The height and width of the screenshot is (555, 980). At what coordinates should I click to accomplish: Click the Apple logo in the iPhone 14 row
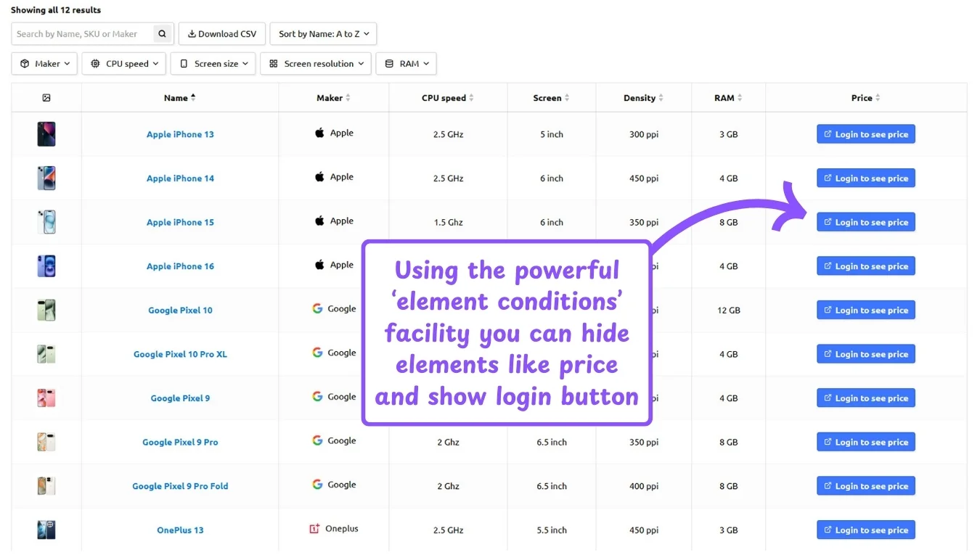(x=319, y=176)
